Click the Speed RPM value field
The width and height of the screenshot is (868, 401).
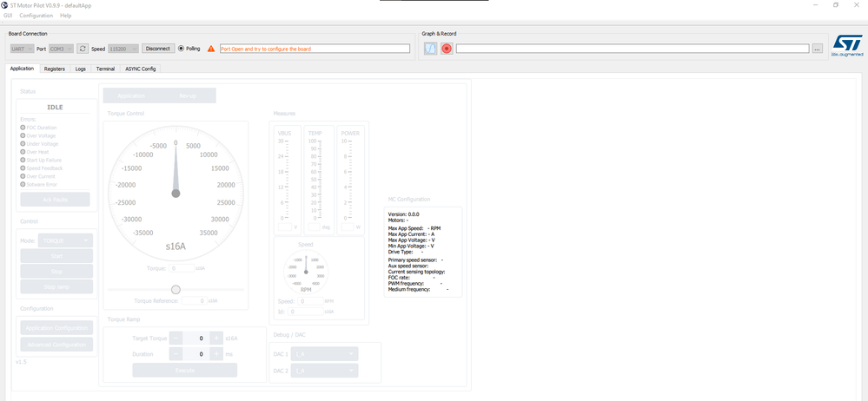point(310,301)
